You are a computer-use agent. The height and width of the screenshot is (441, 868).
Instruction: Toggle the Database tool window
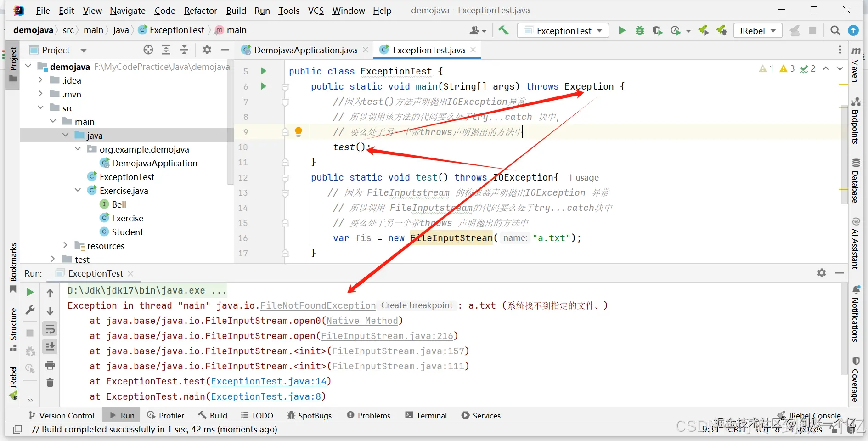pyautogui.click(x=856, y=181)
